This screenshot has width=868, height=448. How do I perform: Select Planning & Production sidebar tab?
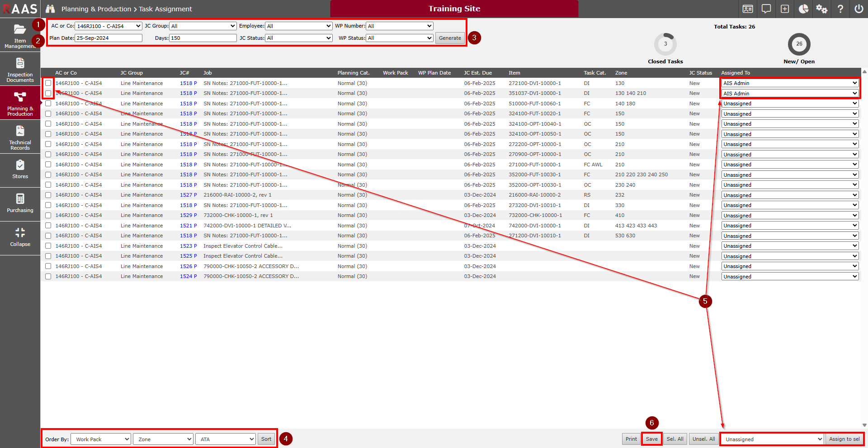click(x=20, y=104)
